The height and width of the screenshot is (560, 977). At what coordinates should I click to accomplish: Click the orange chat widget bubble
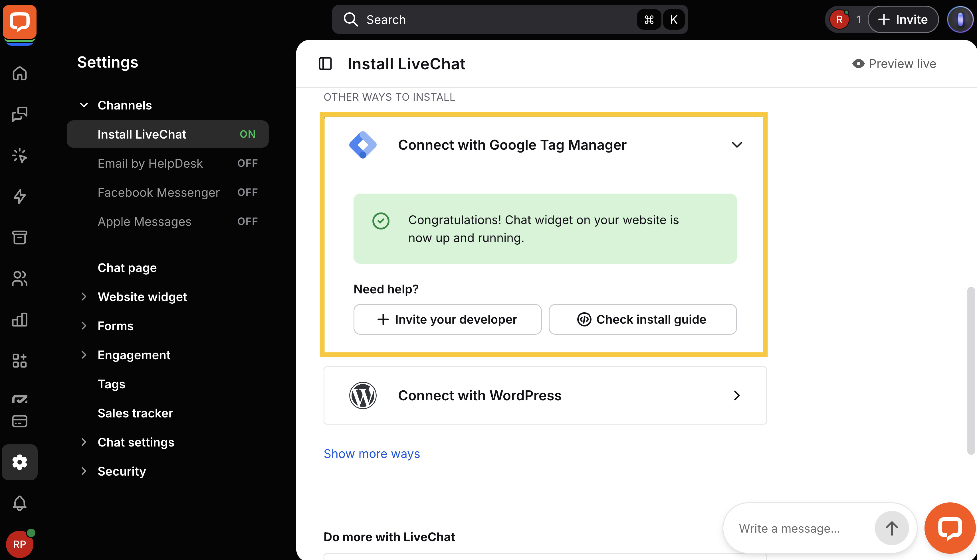pyautogui.click(x=950, y=528)
